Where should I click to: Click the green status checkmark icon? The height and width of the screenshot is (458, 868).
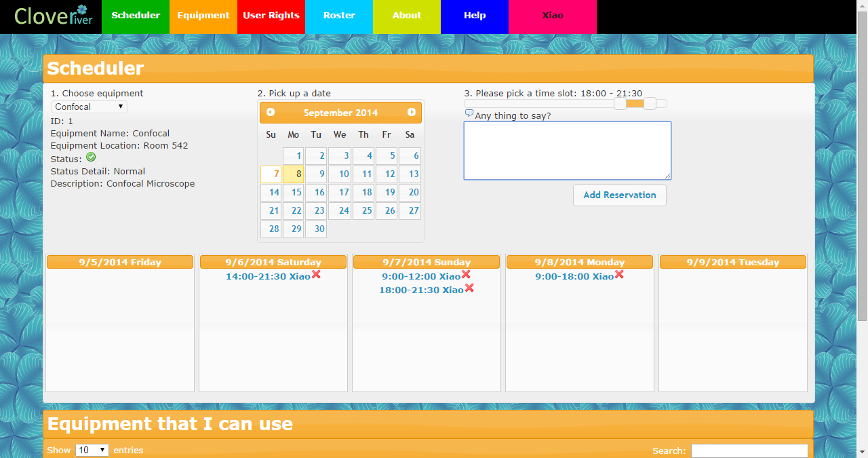click(90, 157)
